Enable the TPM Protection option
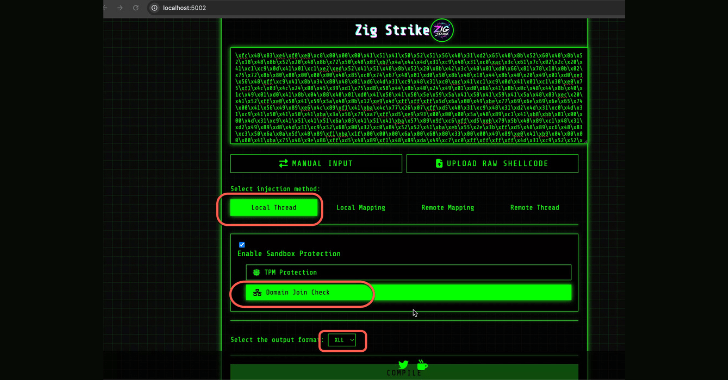This screenshot has width=728, height=380. pos(409,272)
